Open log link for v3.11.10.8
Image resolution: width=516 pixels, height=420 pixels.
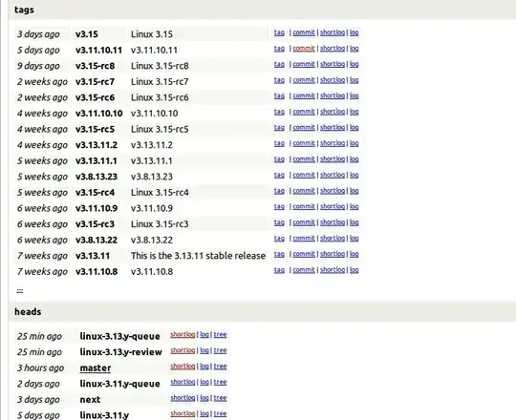tap(354, 270)
